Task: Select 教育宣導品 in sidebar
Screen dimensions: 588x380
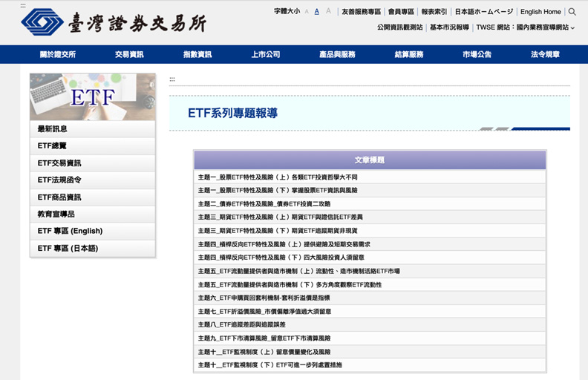Action: tap(93, 214)
